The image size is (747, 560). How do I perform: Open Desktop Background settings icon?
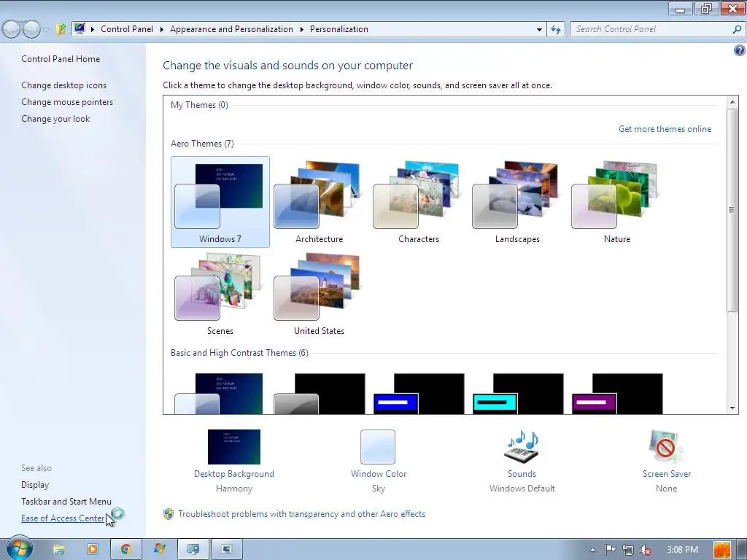coord(234,447)
